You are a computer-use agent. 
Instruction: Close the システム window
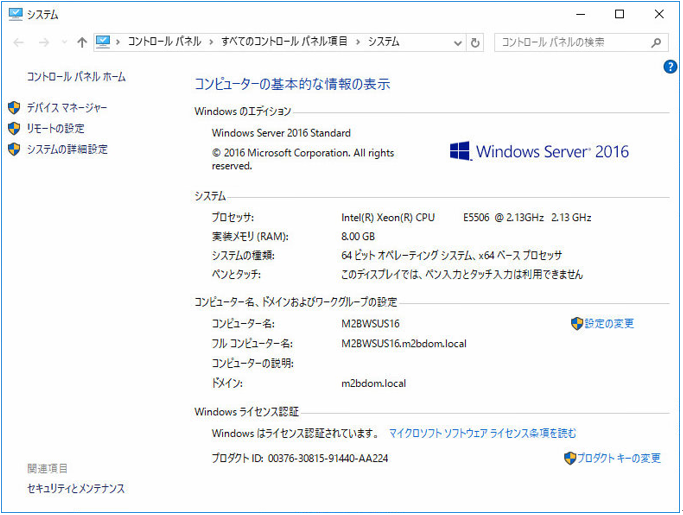659,14
